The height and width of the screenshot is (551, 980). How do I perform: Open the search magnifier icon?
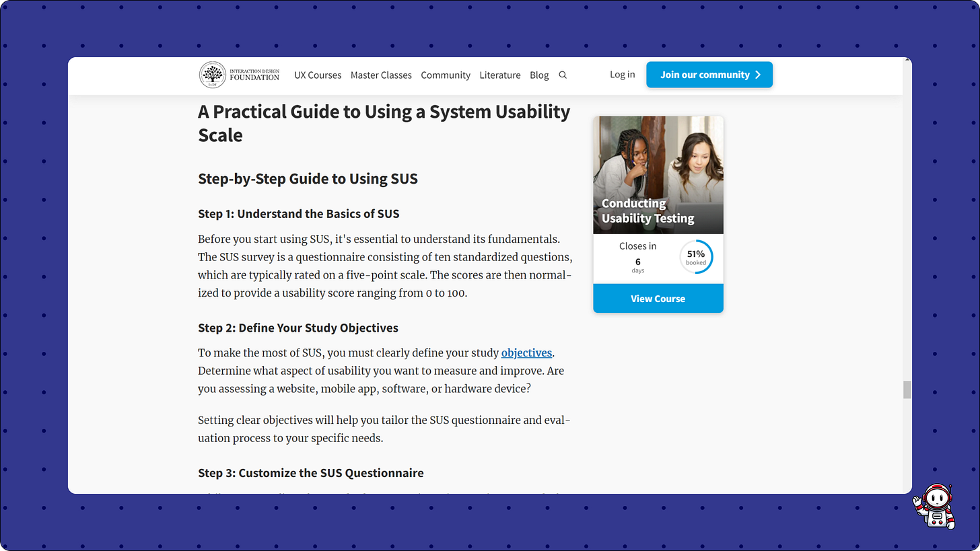point(563,75)
